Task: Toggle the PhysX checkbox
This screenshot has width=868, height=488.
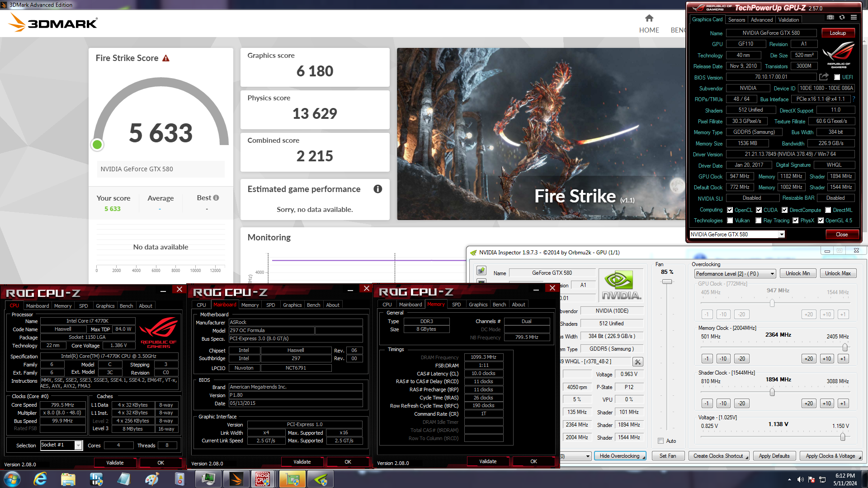Action: [796, 221]
